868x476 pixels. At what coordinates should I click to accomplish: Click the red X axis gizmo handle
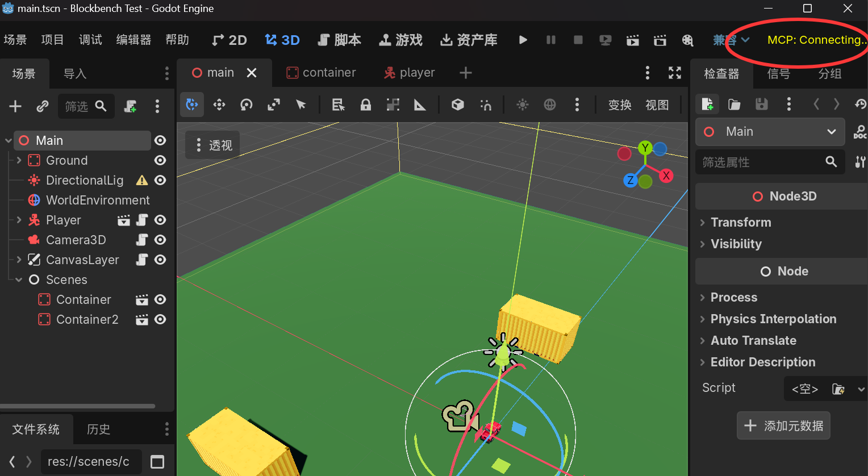(666, 176)
